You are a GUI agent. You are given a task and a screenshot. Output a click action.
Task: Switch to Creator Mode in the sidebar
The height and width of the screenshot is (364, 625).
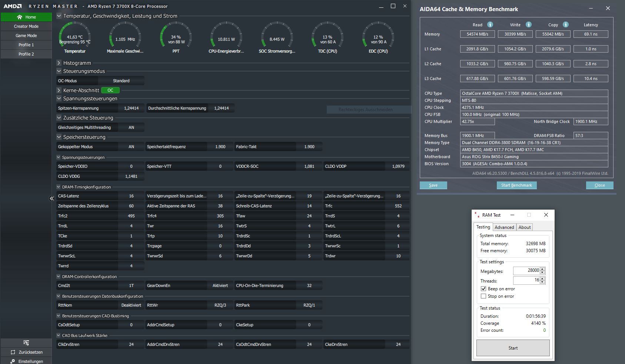(x=26, y=26)
